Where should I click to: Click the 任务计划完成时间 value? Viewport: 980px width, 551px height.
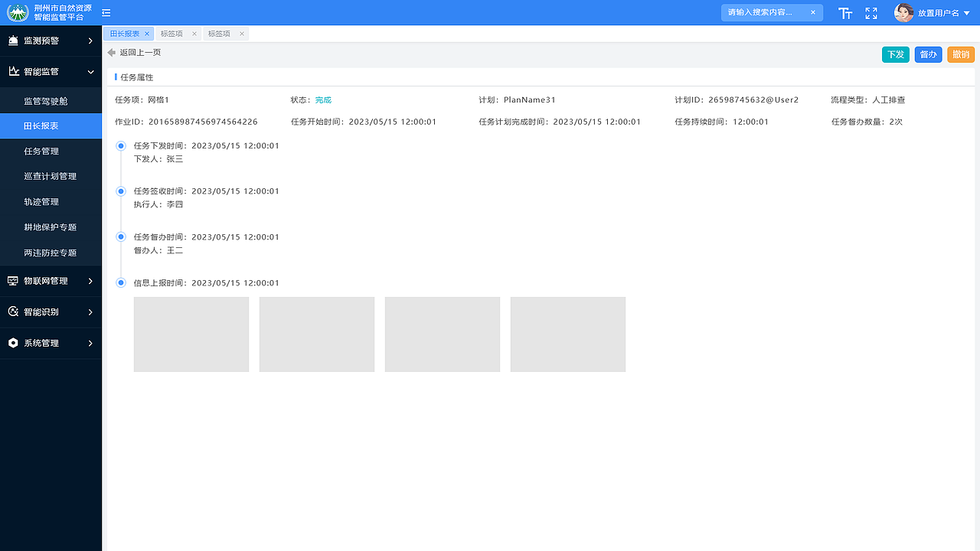click(x=597, y=122)
